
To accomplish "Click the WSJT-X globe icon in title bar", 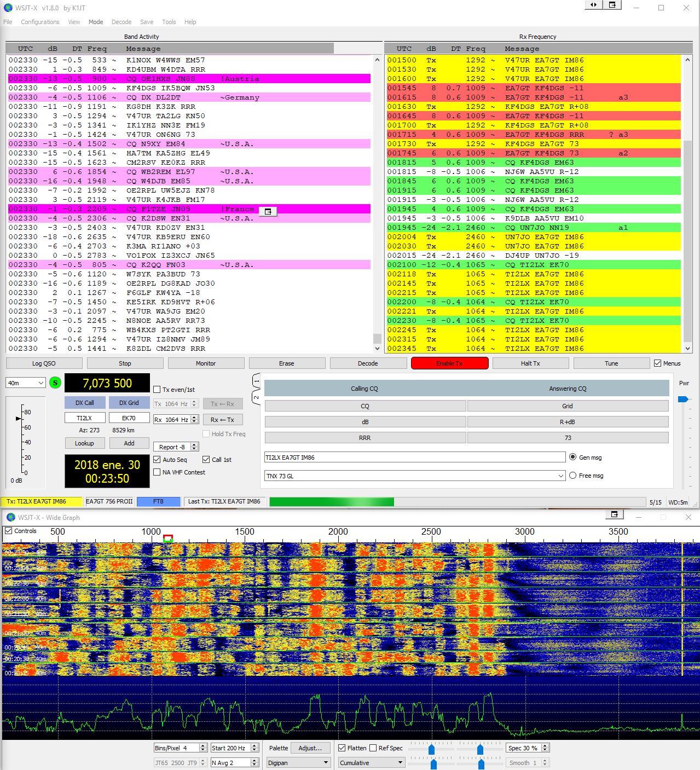I will [8, 8].
